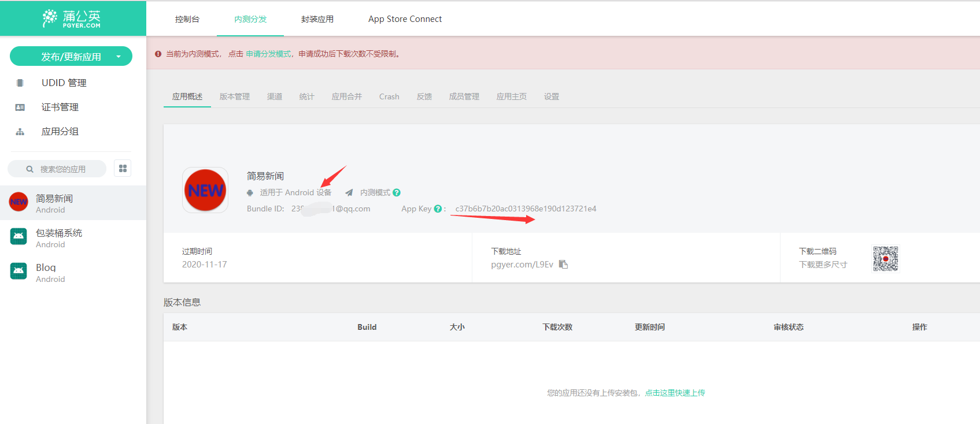Open the 反馈 sub-tab
980x424 pixels.
pyautogui.click(x=424, y=96)
